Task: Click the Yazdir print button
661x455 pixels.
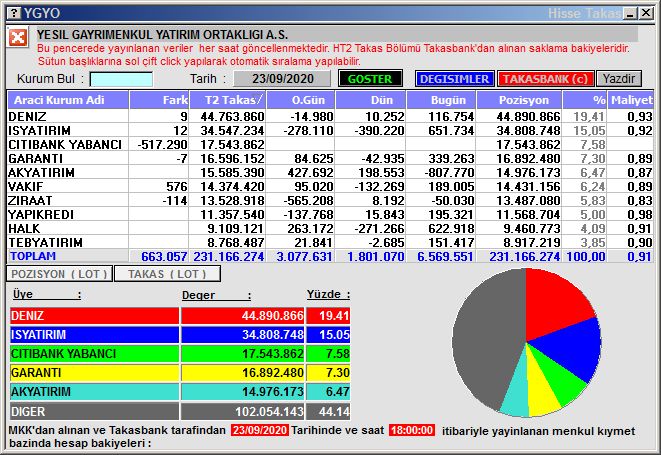Action: point(618,79)
